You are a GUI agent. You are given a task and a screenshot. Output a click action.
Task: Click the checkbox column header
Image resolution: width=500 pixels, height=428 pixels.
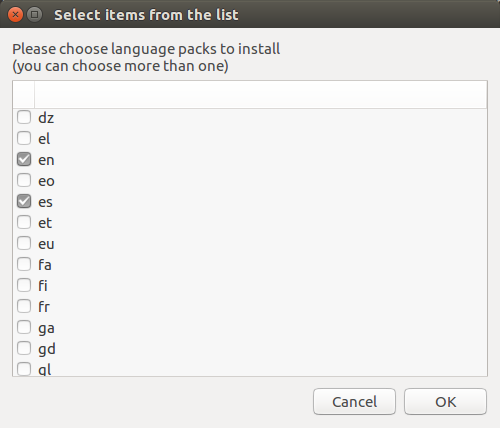pyautogui.click(x=24, y=95)
